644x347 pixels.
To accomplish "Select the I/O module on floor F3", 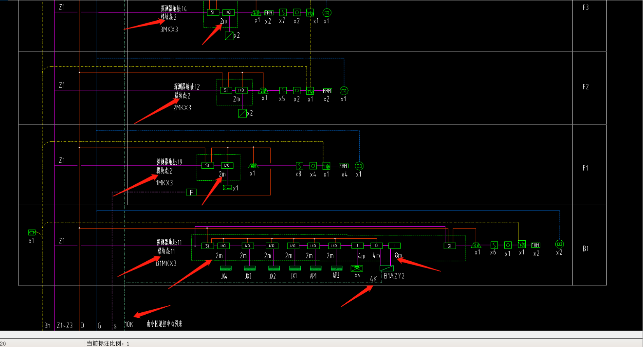I will [x=228, y=12].
